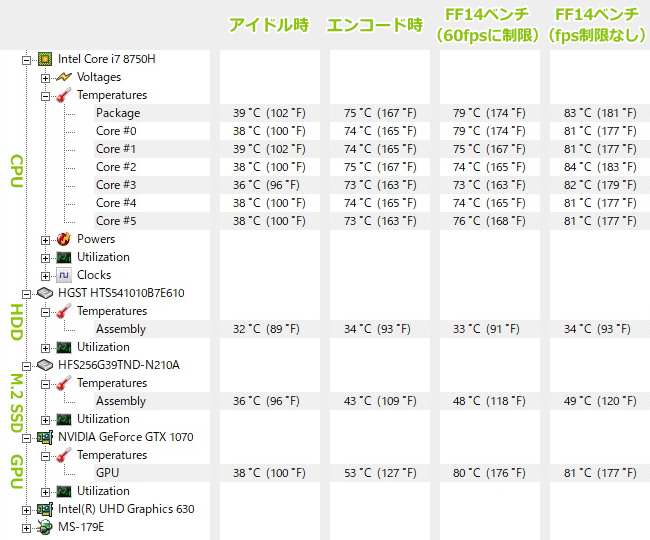Click Core #3 idle value 36 °C (96 °F)
The width and height of the screenshot is (650, 540).
pyautogui.click(x=266, y=185)
